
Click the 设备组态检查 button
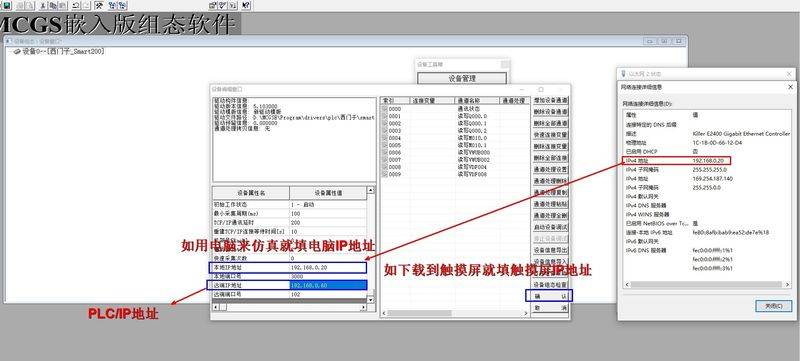click(551, 284)
